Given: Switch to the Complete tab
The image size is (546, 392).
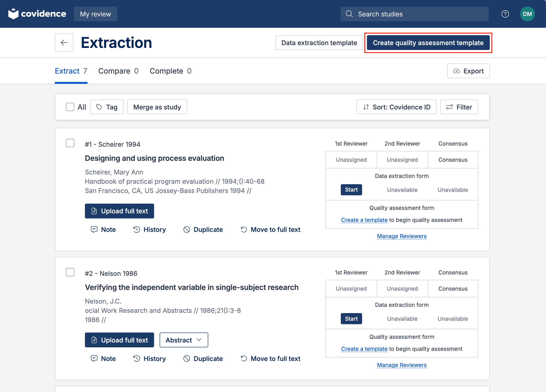Looking at the screenshot, I should pos(171,71).
